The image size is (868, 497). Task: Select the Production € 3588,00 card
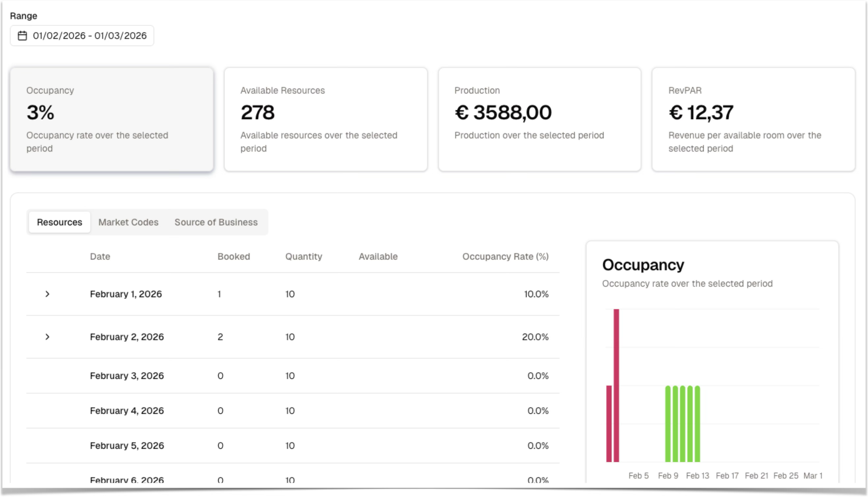click(x=539, y=119)
